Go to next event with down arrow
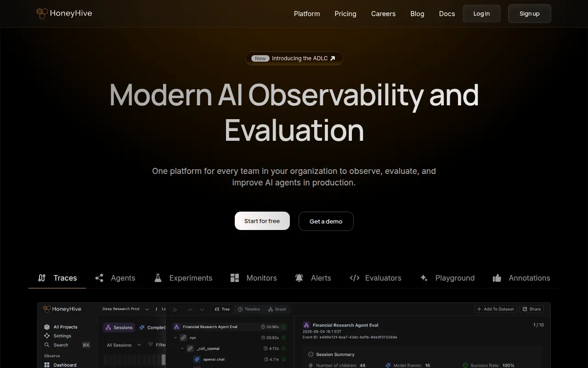This screenshot has height=368, width=588. [202, 309]
